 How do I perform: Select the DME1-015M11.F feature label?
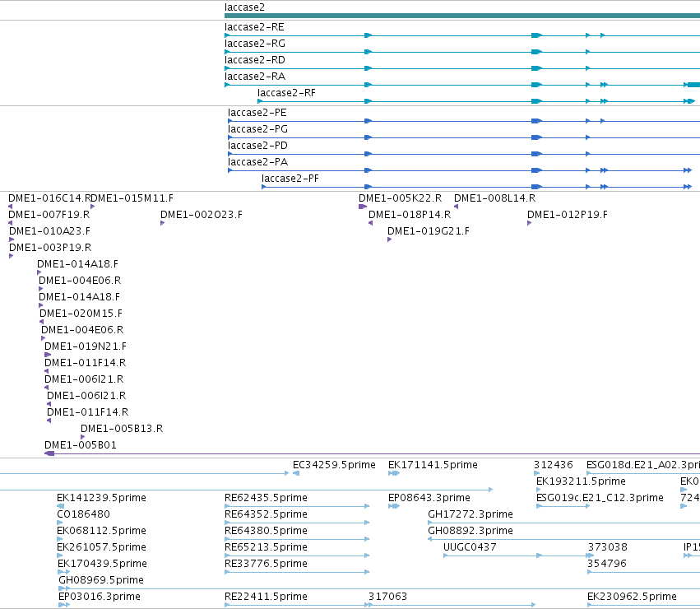pos(132,198)
